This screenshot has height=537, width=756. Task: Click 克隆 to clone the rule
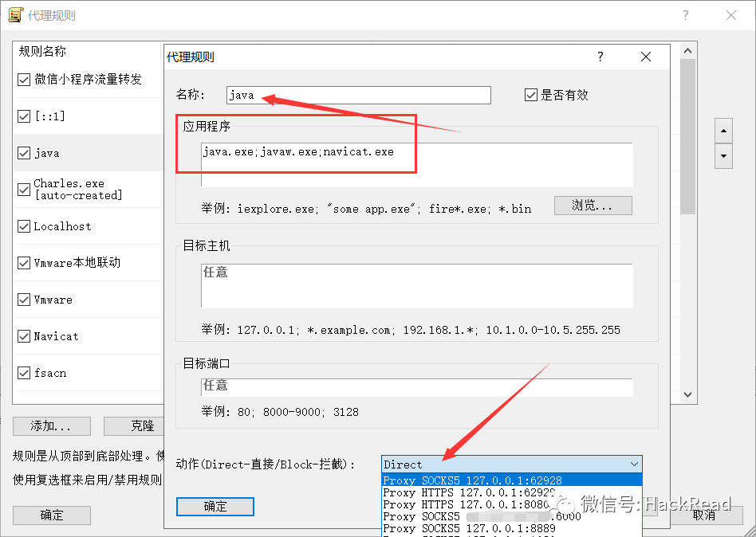tap(134, 426)
